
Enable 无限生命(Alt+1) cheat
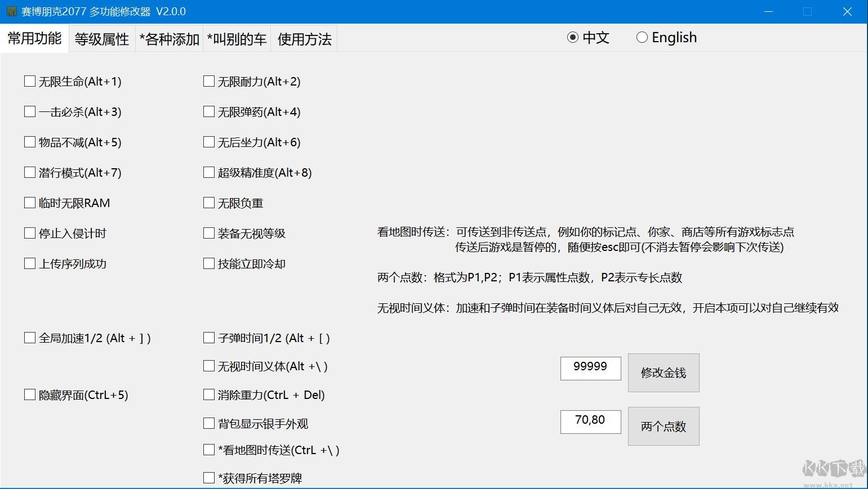[x=30, y=80]
